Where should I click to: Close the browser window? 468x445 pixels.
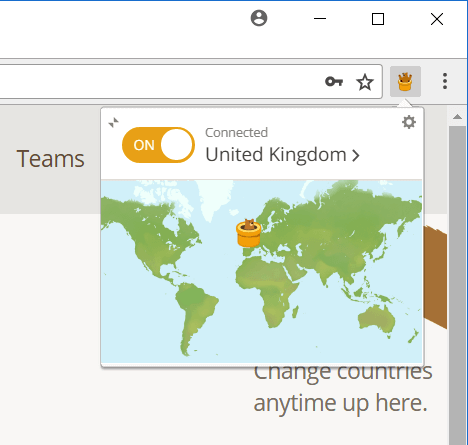pos(437,19)
